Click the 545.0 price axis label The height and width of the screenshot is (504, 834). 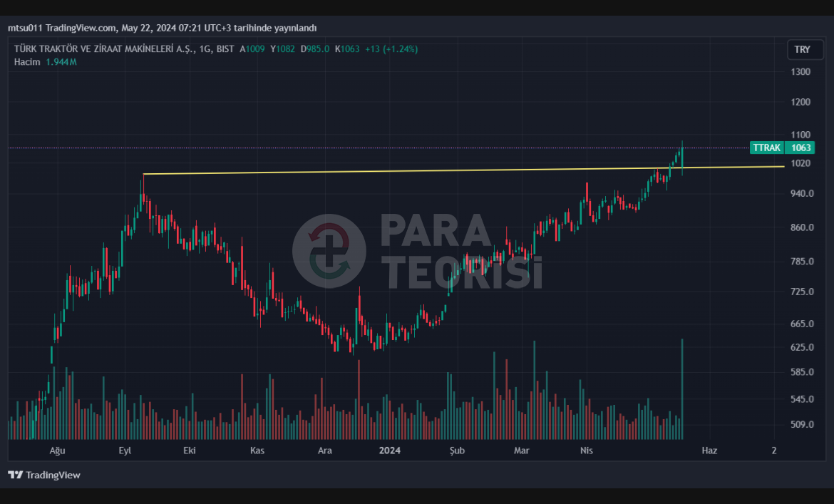[802, 399]
